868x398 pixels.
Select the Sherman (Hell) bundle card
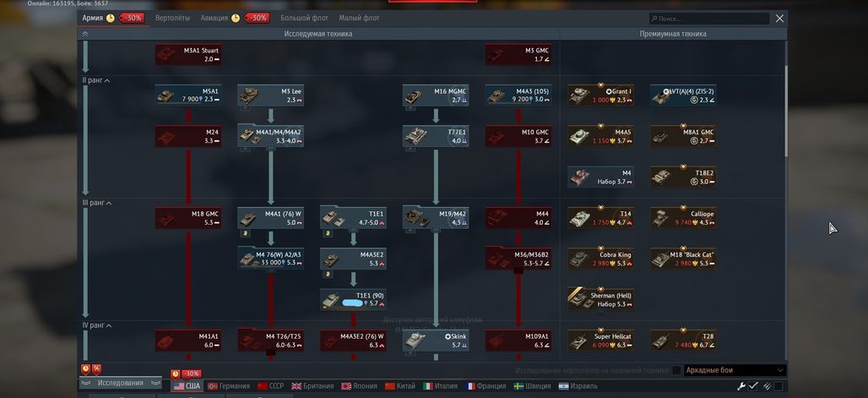[x=600, y=299]
